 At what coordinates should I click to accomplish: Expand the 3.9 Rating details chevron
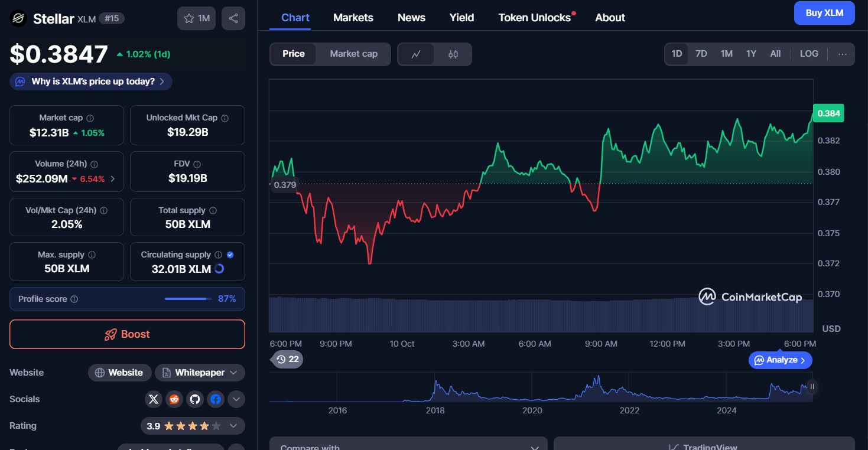233,426
